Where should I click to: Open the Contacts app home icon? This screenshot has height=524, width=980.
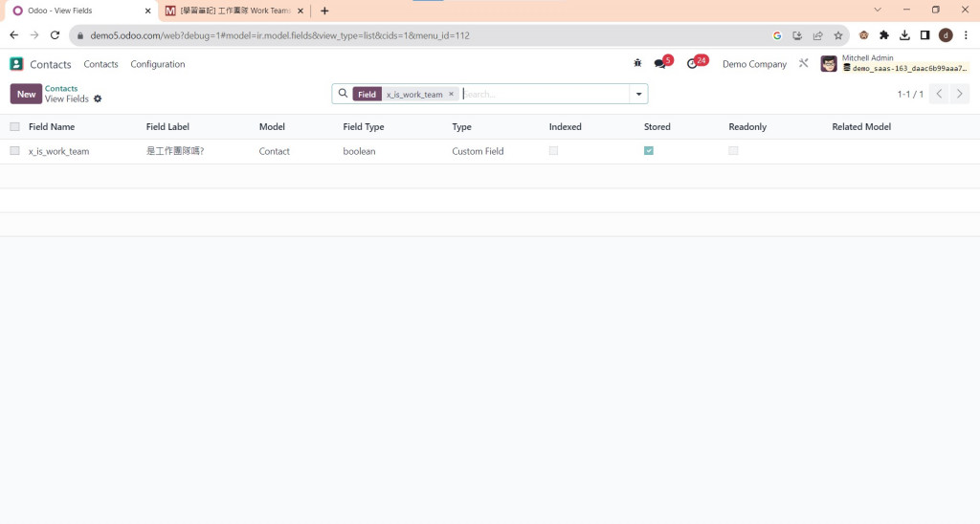17,64
